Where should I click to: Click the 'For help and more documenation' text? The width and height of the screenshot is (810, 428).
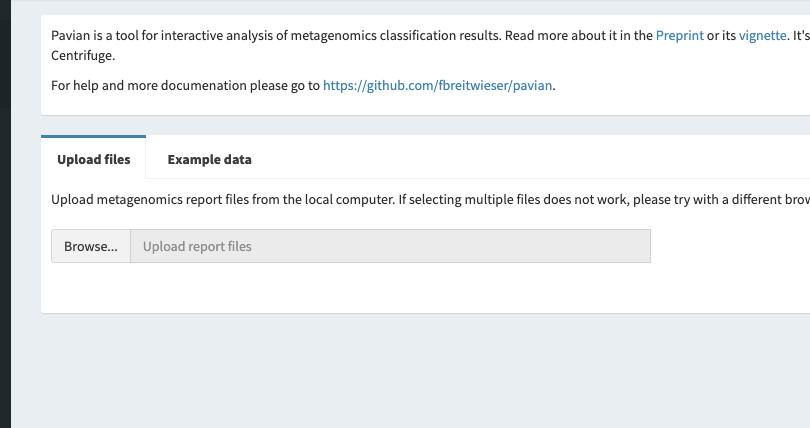click(x=185, y=86)
